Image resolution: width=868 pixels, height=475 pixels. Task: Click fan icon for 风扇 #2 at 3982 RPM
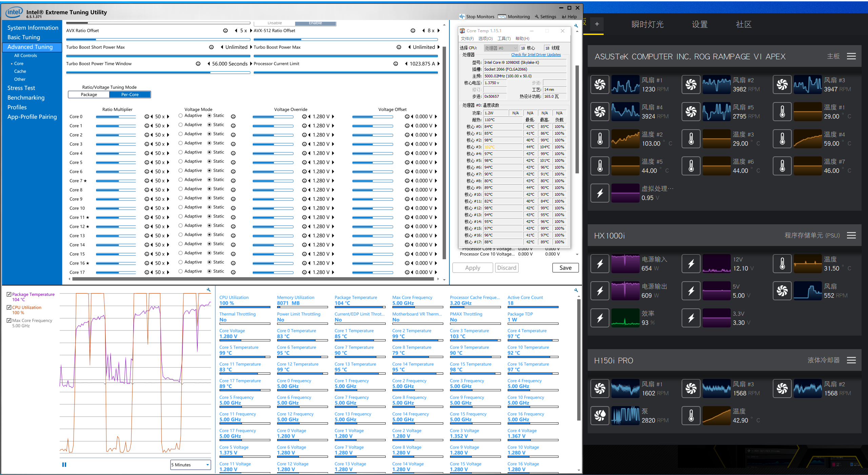click(691, 84)
